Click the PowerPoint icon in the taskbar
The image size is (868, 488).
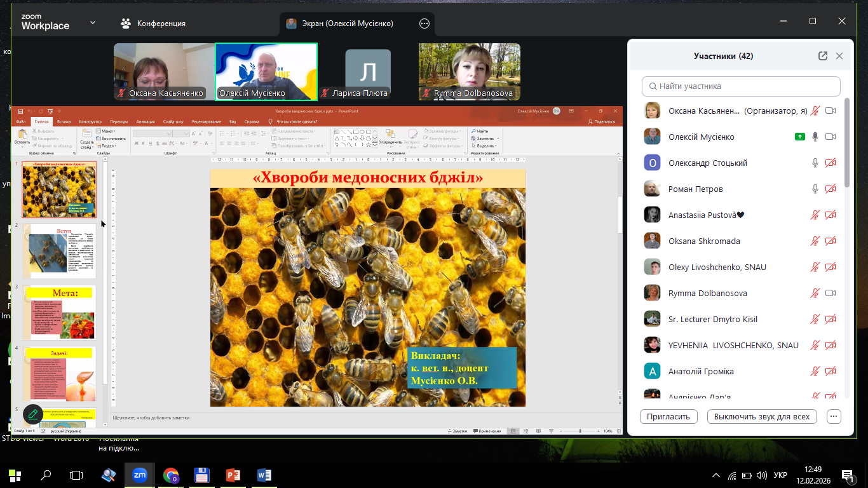[233, 475]
